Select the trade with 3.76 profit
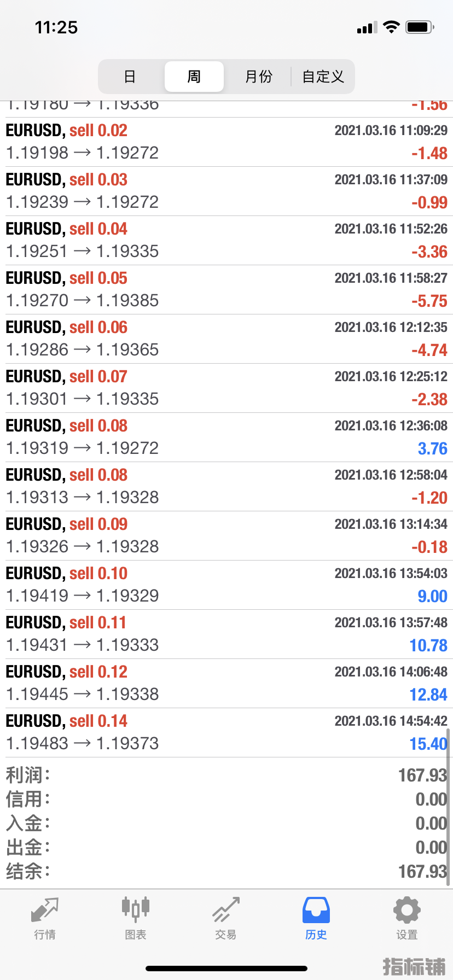 [x=226, y=437]
